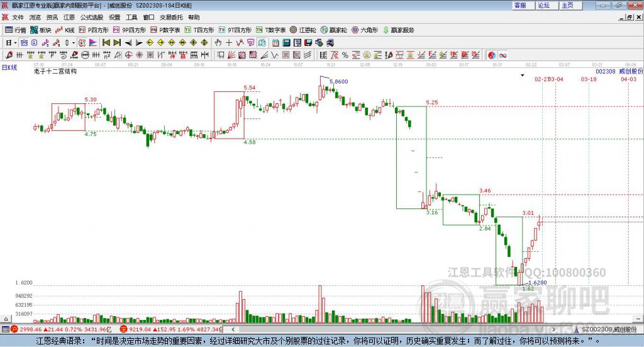This screenshot has width=644, height=347.
Task: Select the hand pan tool
Action: point(218,43)
